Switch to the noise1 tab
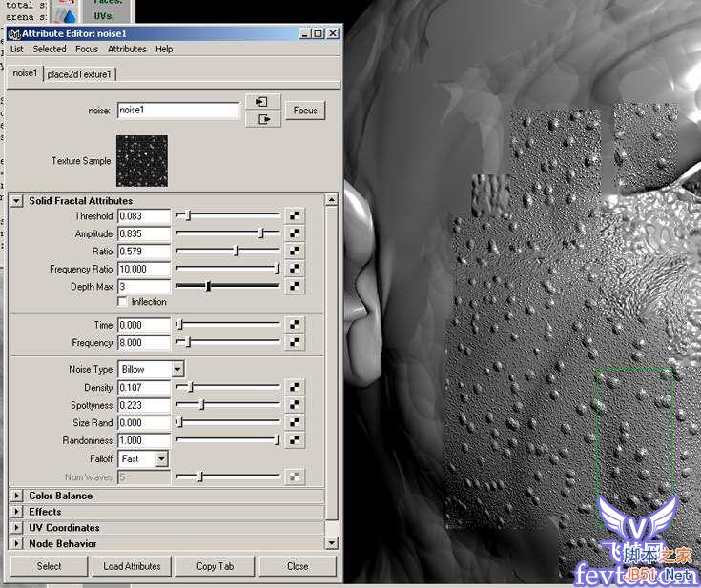 25,72
